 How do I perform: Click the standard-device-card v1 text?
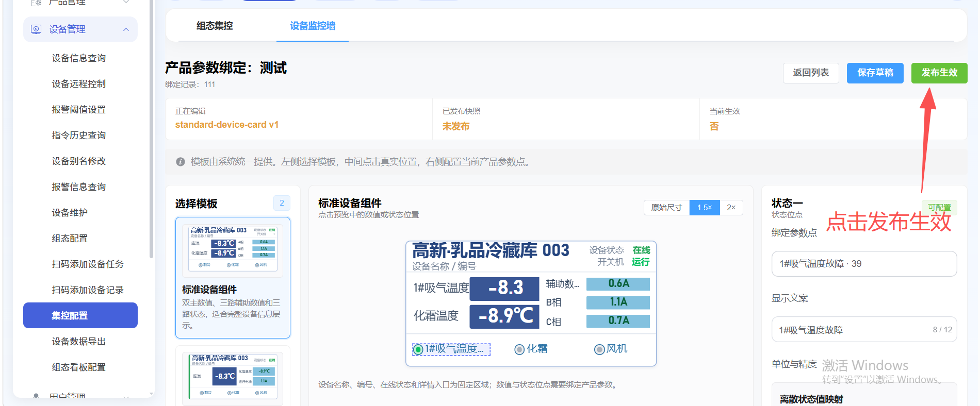pyautogui.click(x=227, y=125)
